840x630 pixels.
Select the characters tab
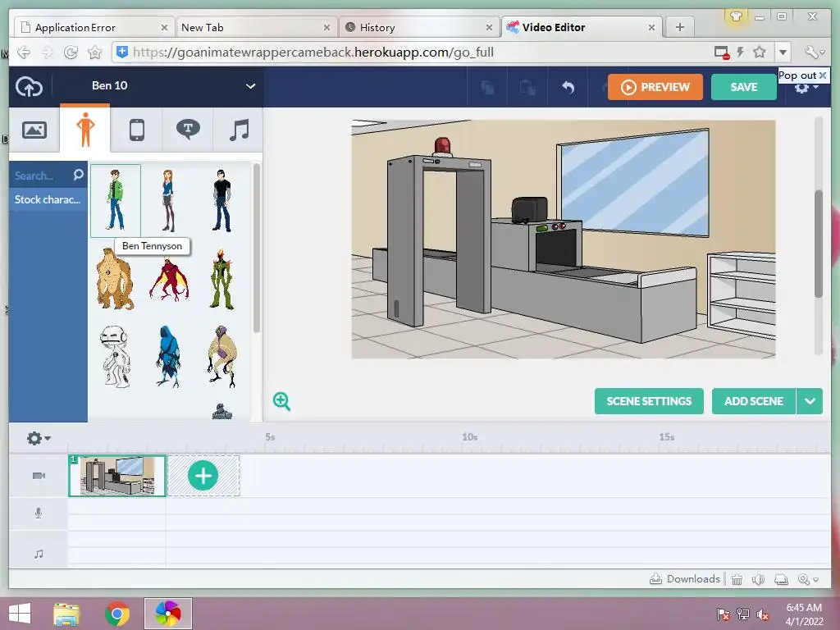[85, 130]
